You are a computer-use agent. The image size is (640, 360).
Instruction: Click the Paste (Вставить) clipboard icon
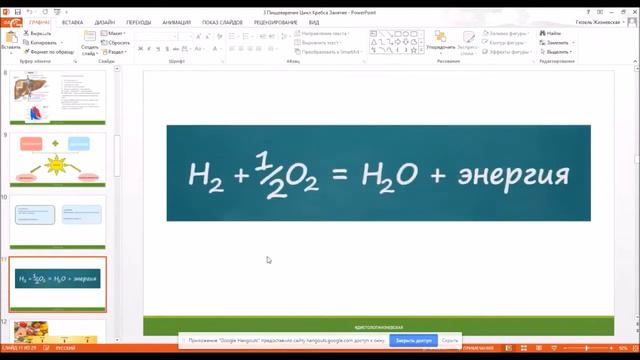pos(11,38)
